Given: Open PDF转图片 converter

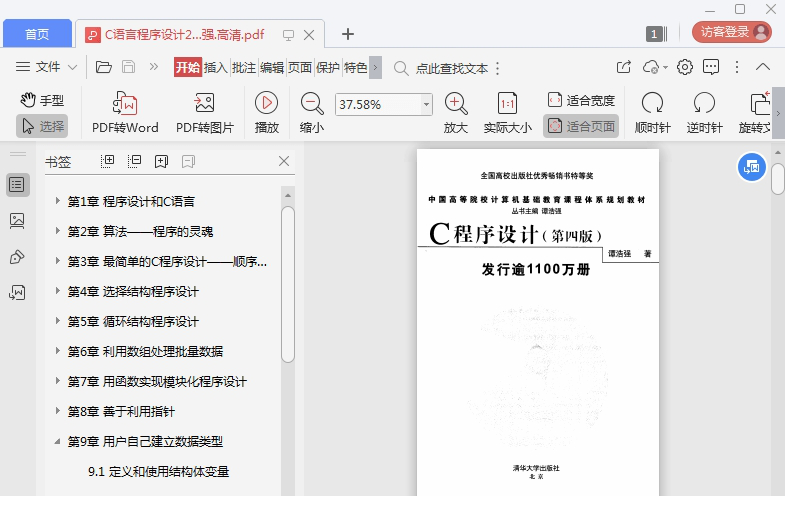Looking at the screenshot, I should pos(205,113).
